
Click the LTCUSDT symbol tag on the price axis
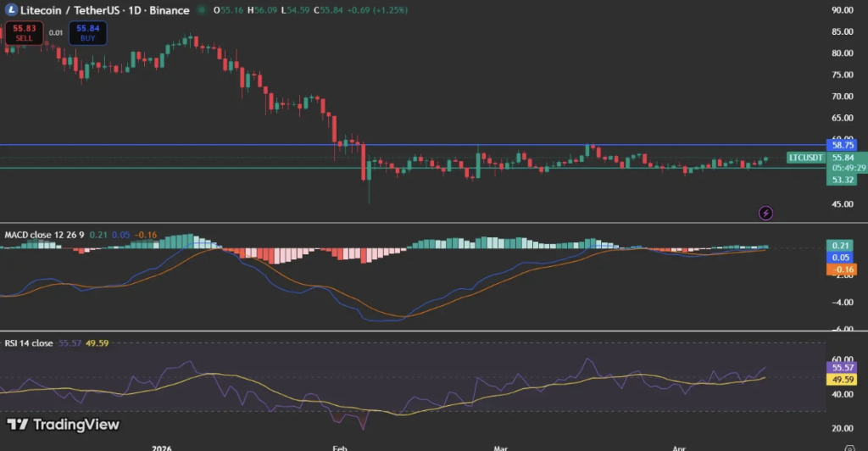pyautogui.click(x=806, y=158)
